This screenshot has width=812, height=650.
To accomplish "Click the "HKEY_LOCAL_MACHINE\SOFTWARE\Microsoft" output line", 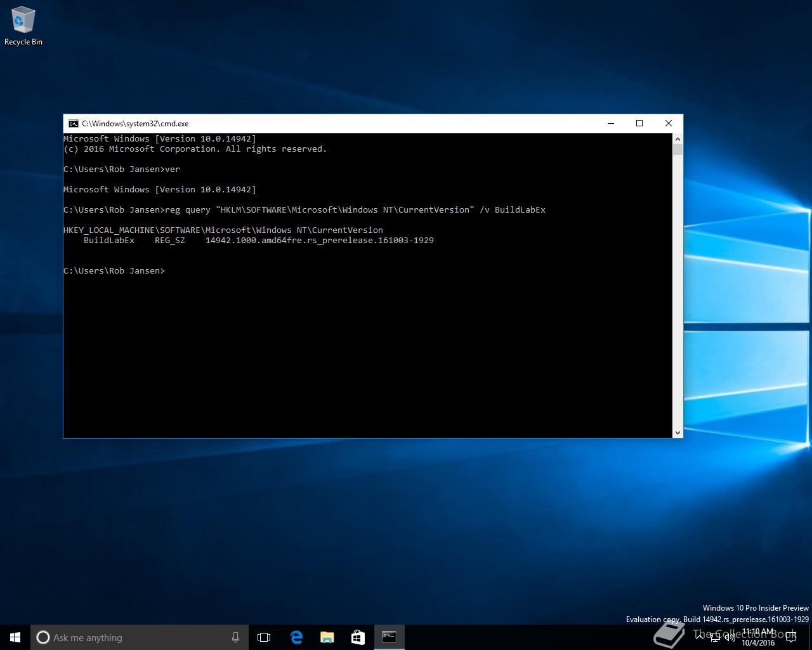I will pos(223,230).
